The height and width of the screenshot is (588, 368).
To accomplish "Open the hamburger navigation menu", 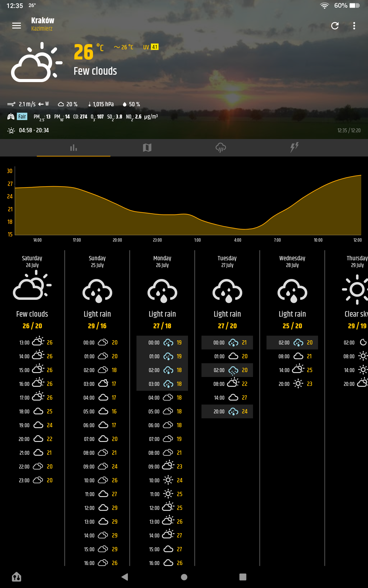I will [17, 26].
